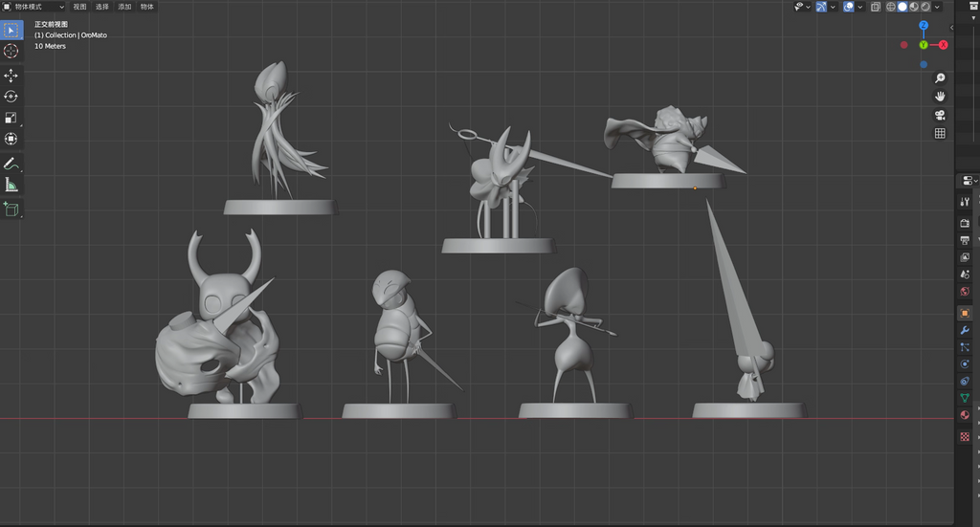Click the red X axis gizmo handle

pyautogui.click(x=944, y=45)
